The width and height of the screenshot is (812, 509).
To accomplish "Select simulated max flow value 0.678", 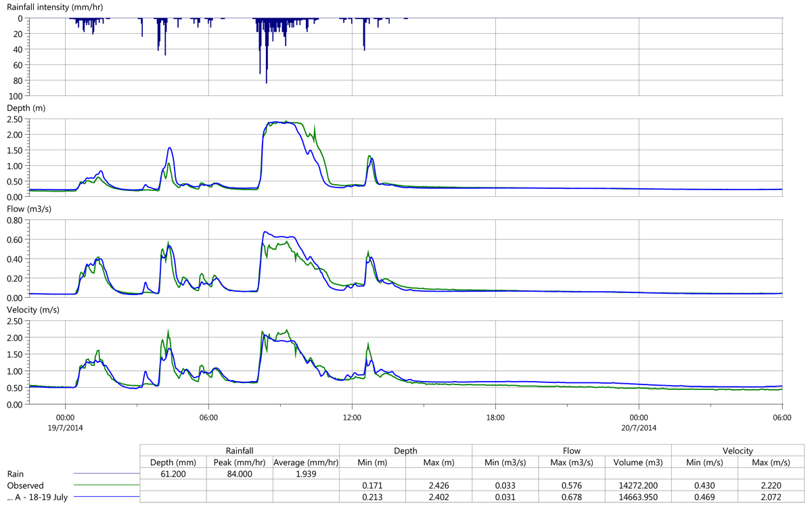I will tap(571, 497).
